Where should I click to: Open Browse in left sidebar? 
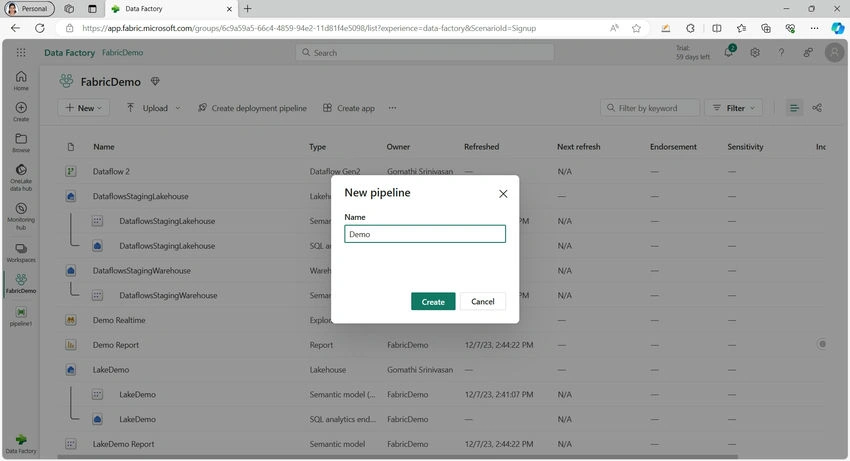click(21, 142)
